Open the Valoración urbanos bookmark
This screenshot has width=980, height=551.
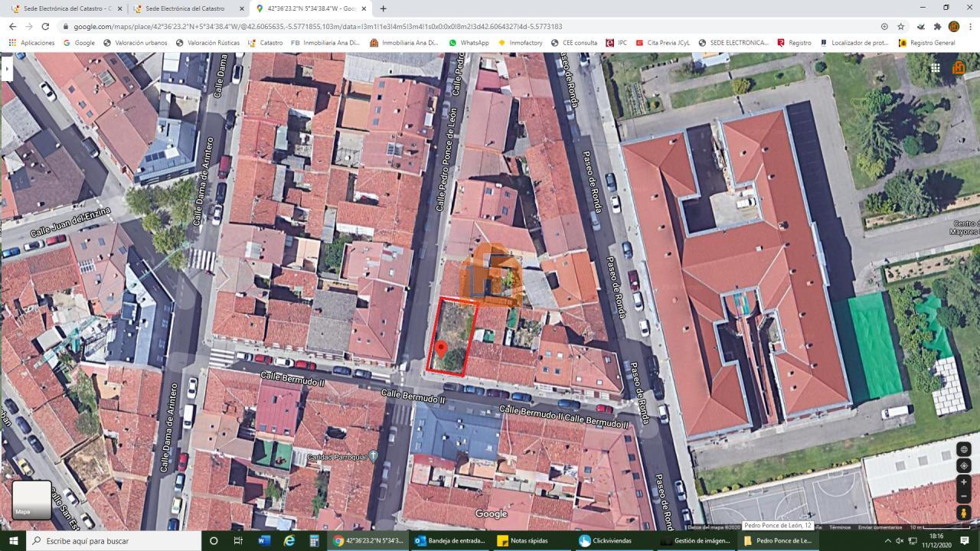135,43
